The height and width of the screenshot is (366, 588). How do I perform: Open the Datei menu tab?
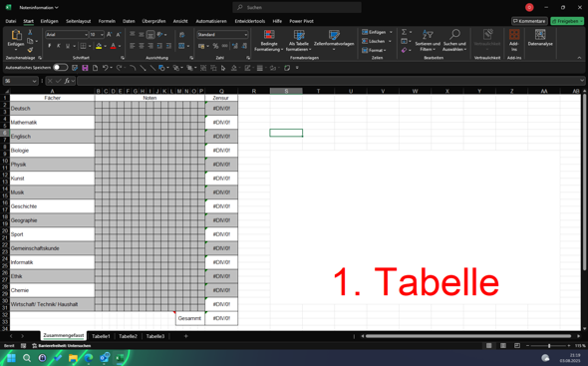click(11, 21)
